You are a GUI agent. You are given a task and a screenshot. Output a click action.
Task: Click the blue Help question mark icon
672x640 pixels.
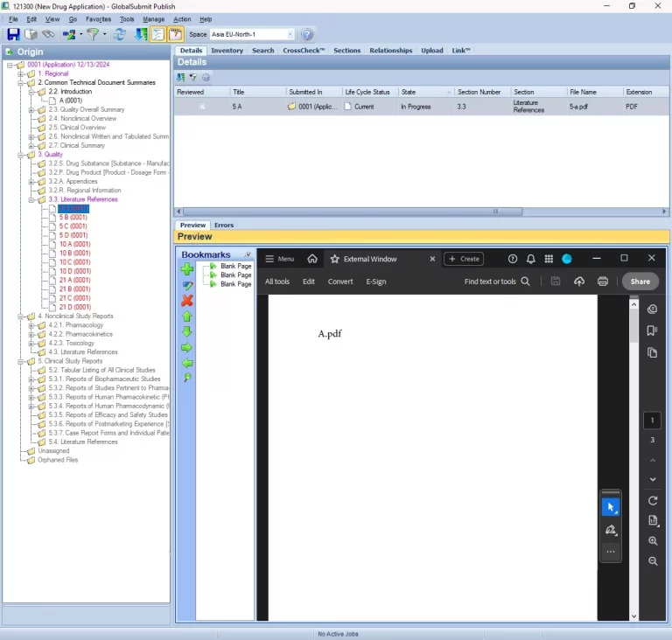pos(307,35)
